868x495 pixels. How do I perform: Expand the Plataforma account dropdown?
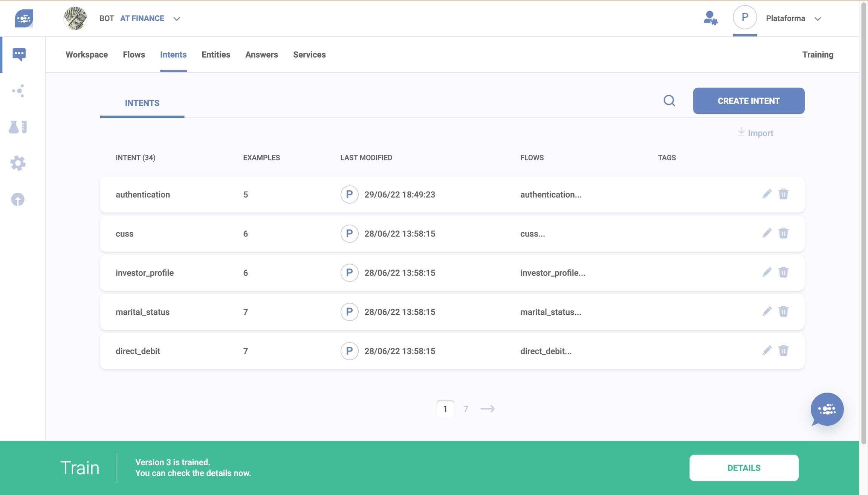(818, 18)
